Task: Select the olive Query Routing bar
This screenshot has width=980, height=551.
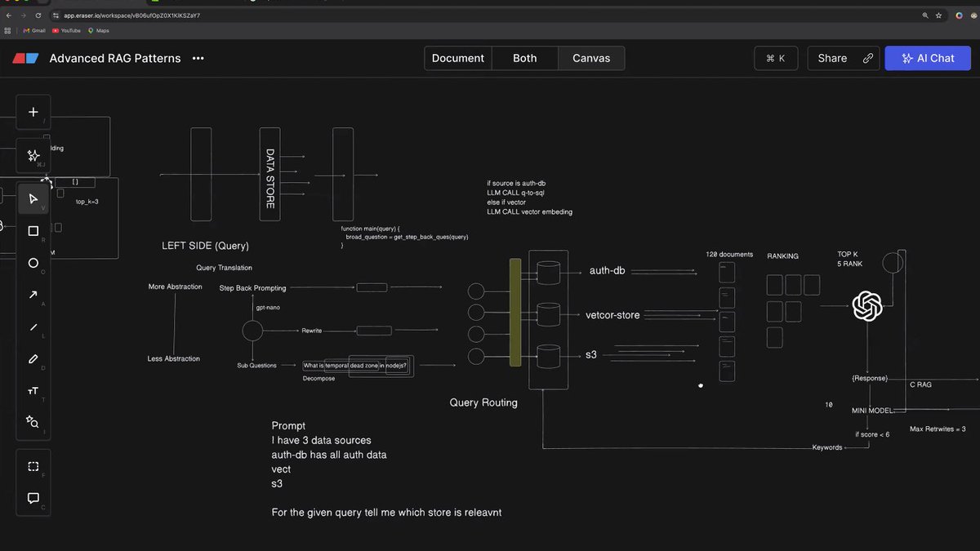Action: coord(515,312)
